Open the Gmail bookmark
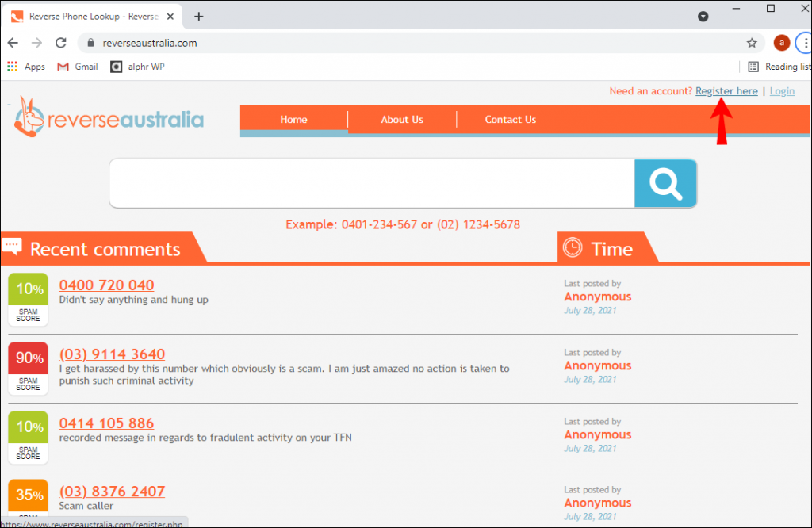Image resolution: width=812 pixels, height=528 pixels. tap(78, 67)
